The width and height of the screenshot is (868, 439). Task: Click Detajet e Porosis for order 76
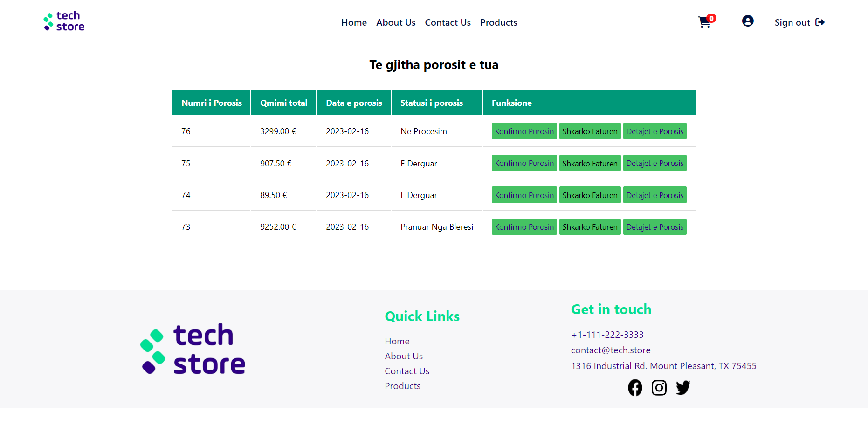(x=654, y=131)
